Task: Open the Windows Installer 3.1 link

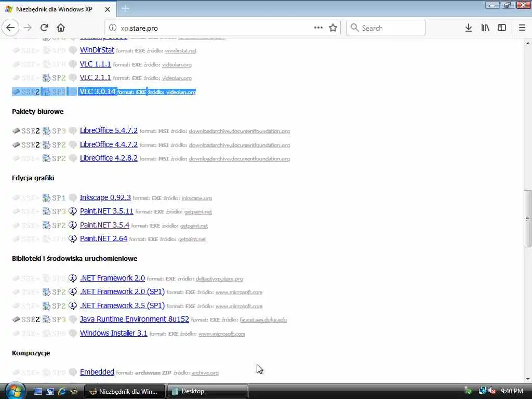Action: click(x=114, y=333)
